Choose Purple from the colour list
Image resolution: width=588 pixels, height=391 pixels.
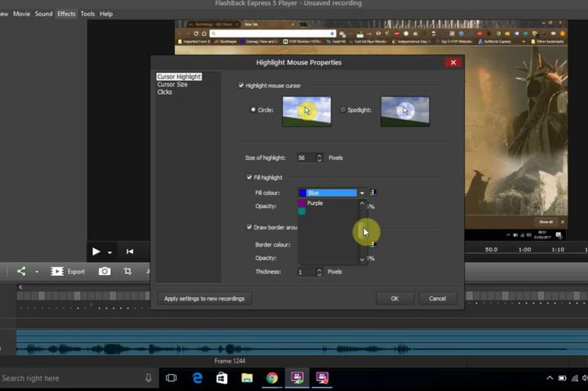point(314,202)
